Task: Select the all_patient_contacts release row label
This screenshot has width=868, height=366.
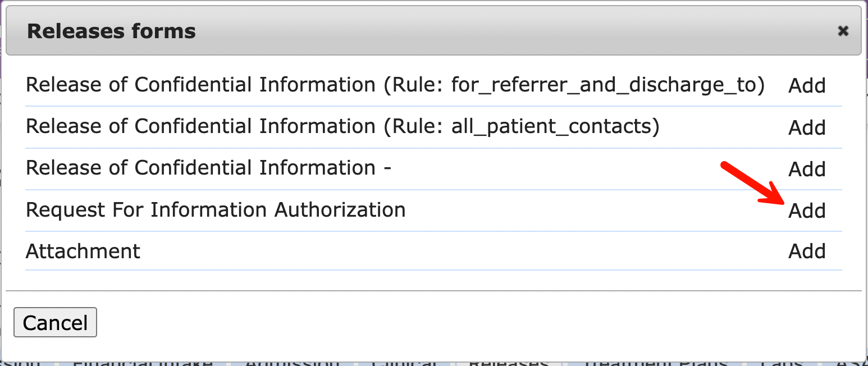Action: point(342,127)
